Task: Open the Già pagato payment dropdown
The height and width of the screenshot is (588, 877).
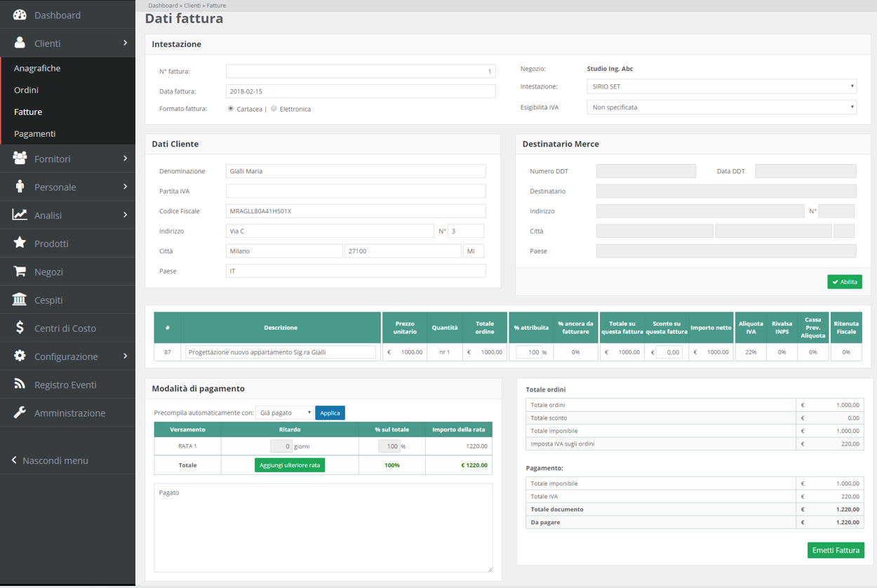Action: tap(284, 413)
